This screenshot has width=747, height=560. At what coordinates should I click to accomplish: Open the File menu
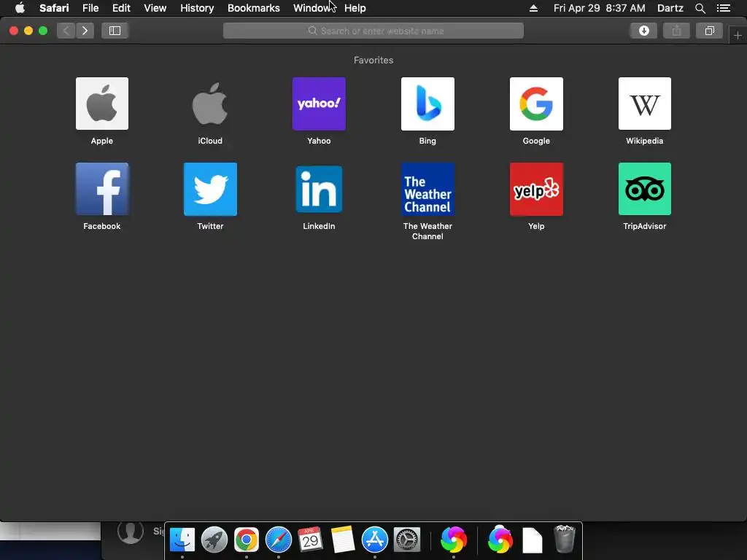coord(90,8)
